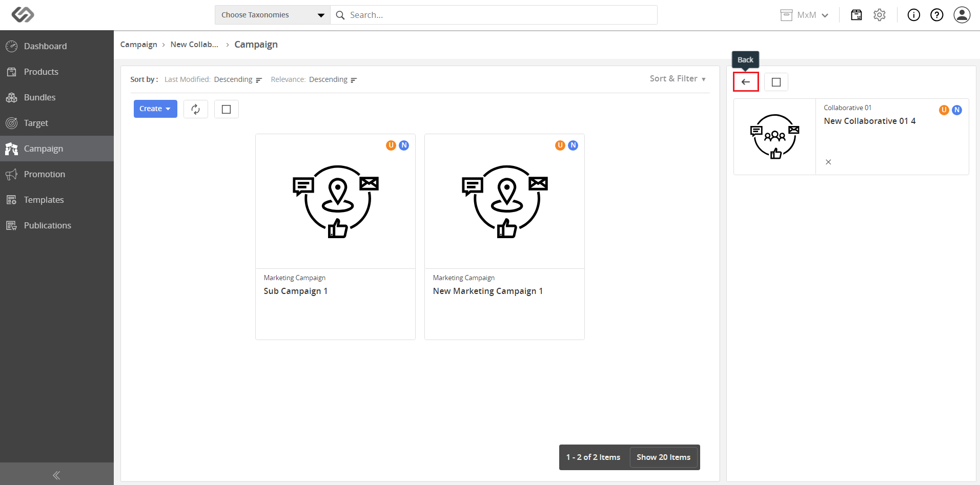Click the Campaign breadcrumb link
980x485 pixels.
[138, 45]
